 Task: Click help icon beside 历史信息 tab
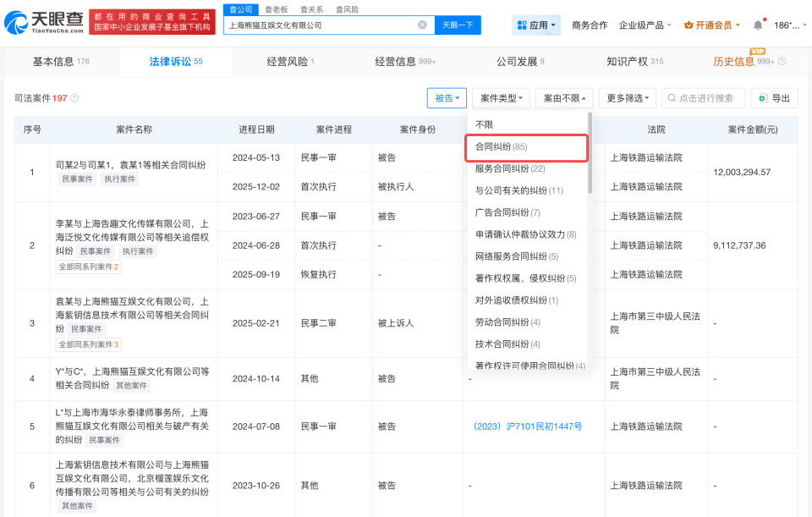pyautogui.click(x=782, y=62)
